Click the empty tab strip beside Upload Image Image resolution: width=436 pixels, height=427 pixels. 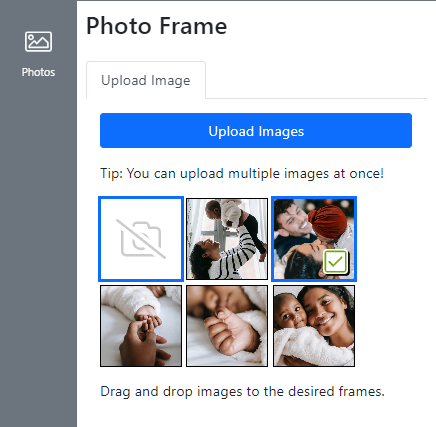pos(316,80)
